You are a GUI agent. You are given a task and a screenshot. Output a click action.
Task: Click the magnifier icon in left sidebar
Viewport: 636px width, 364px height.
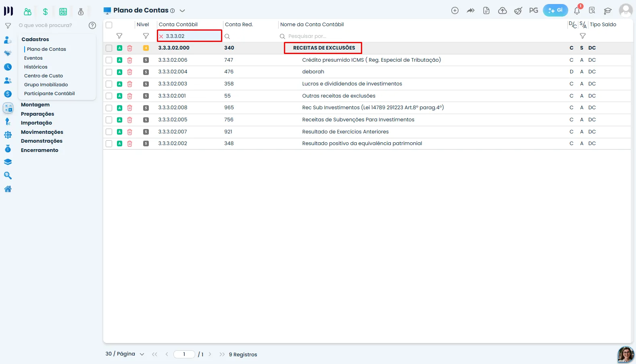(8, 176)
